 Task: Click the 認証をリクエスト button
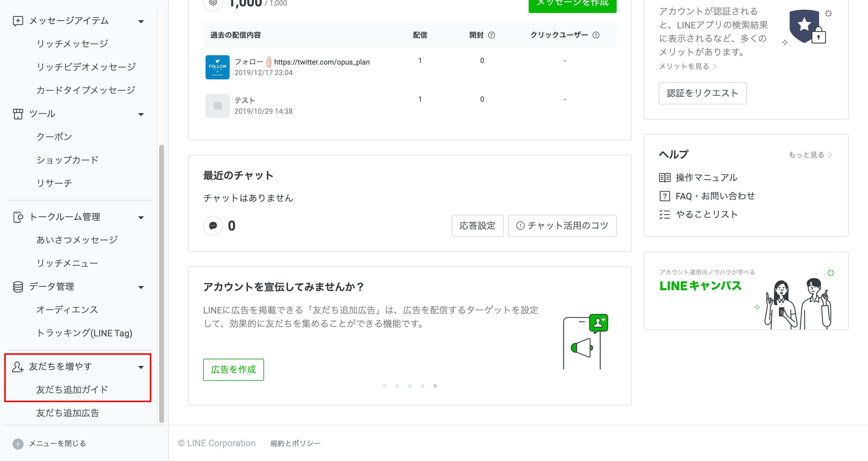tap(703, 93)
